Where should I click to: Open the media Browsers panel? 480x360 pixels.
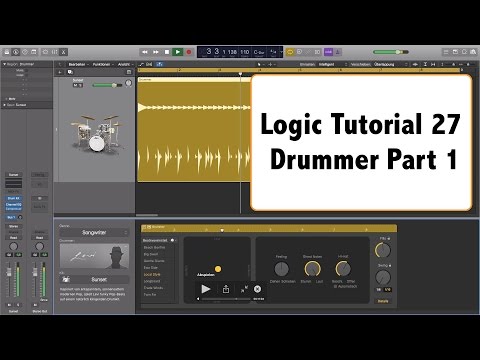pos(473,52)
